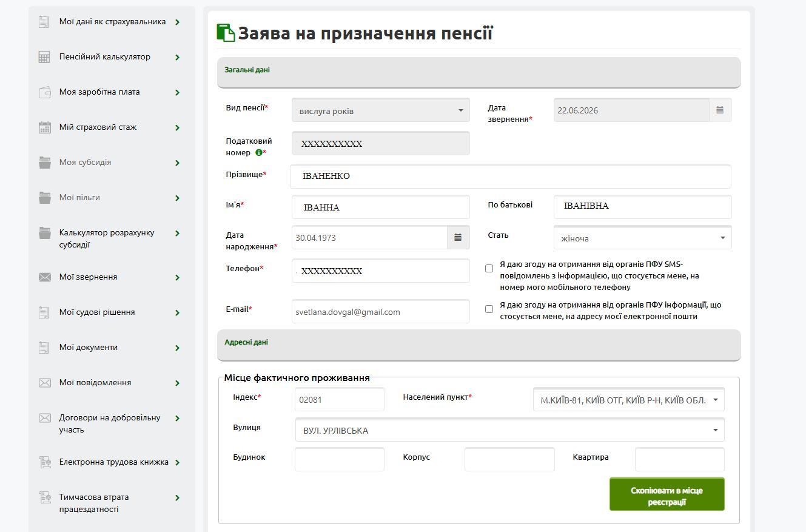Click the 'По батькові' field with 'ІВАНІВНА'
Screen dimensions: 806x532
pos(643,207)
